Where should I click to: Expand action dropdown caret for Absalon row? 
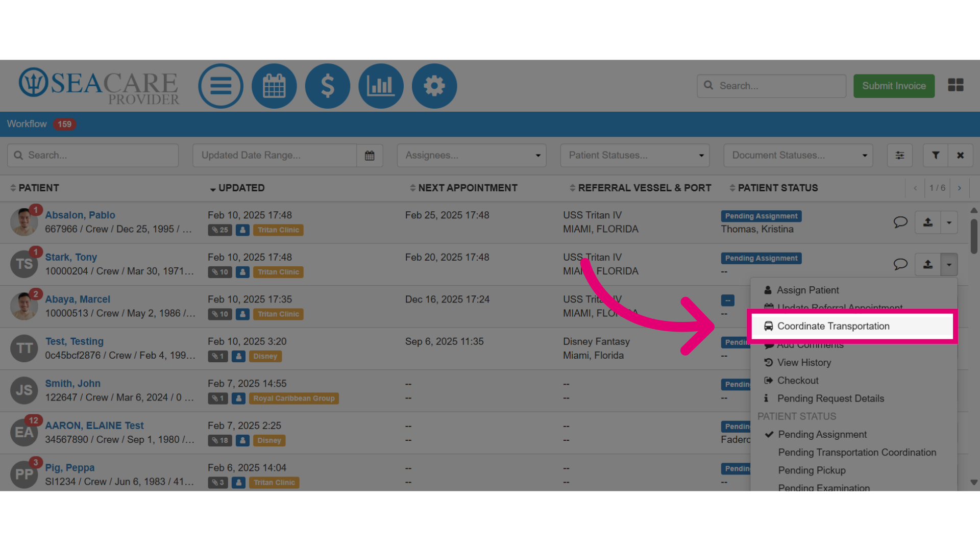(949, 222)
